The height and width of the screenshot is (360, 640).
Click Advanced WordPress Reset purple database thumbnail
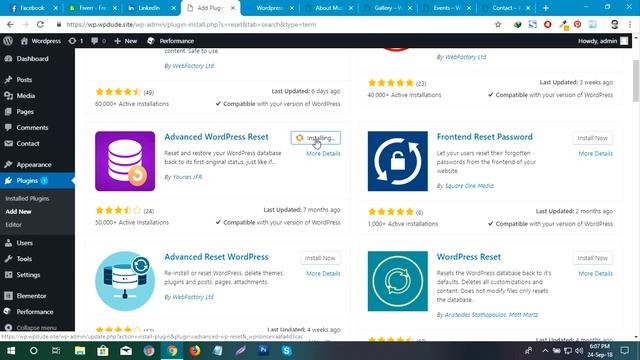click(x=125, y=161)
